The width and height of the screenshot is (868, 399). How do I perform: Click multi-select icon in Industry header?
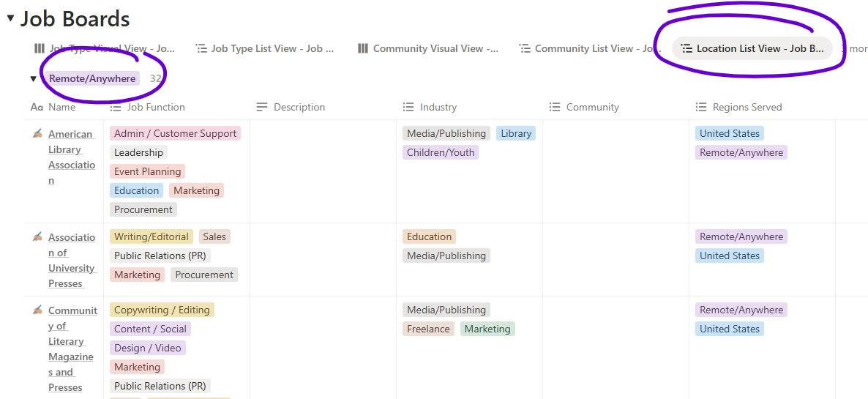408,107
